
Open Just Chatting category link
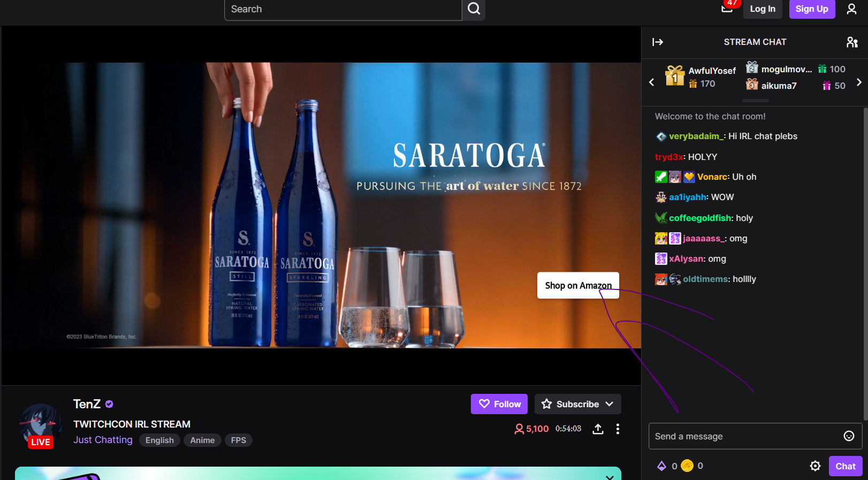pos(103,440)
